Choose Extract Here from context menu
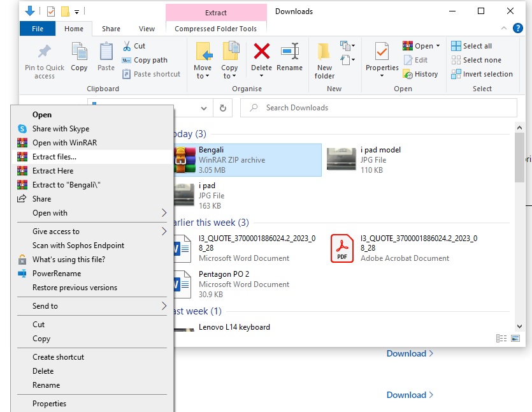532x412 pixels. tap(53, 171)
